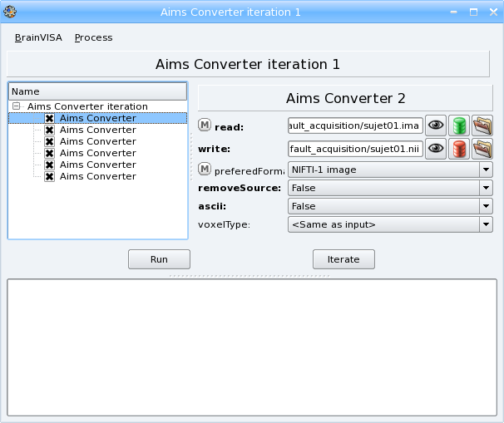Image resolution: width=504 pixels, height=423 pixels.
Task: Open the voxelType dropdown
Action: click(x=390, y=224)
